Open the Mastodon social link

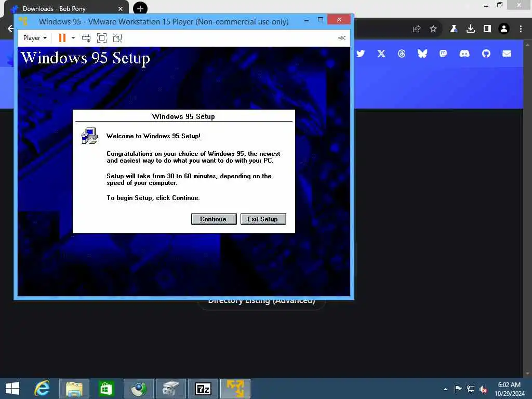tap(443, 54)
